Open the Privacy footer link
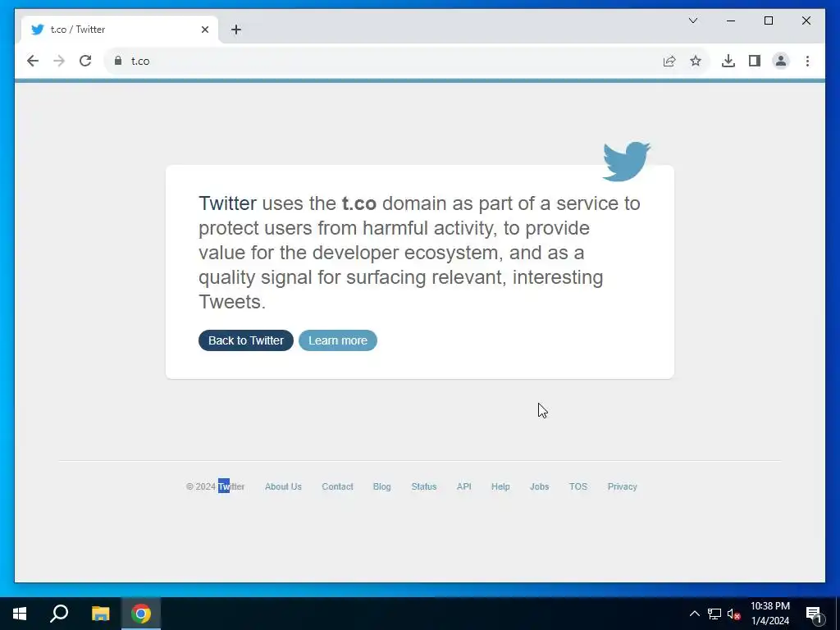This screenshot has height=630, width=840. (x=623, y=486)
